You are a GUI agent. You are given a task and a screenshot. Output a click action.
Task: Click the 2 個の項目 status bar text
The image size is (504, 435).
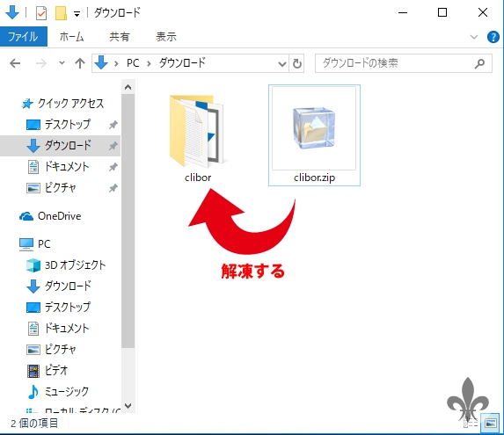pyautogui.click(x=34, y=424)
